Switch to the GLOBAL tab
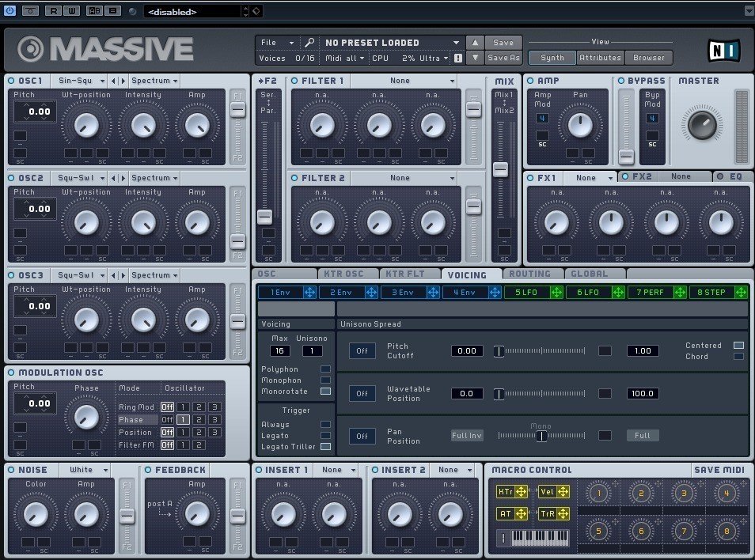This screenshot has height=560, width=755. click(x=594, y=274)
